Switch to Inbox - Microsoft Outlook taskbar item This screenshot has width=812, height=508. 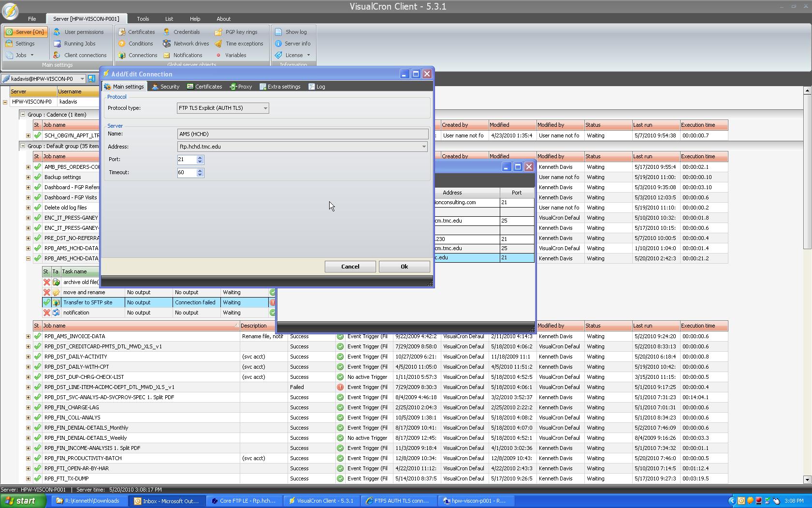coord(166,501)
